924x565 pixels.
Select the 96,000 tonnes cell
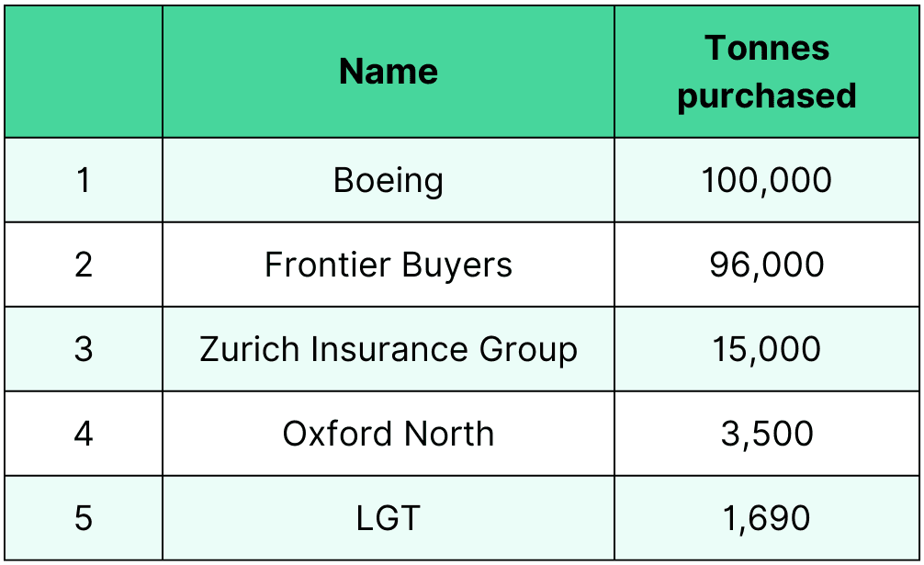tap(767, 265)
